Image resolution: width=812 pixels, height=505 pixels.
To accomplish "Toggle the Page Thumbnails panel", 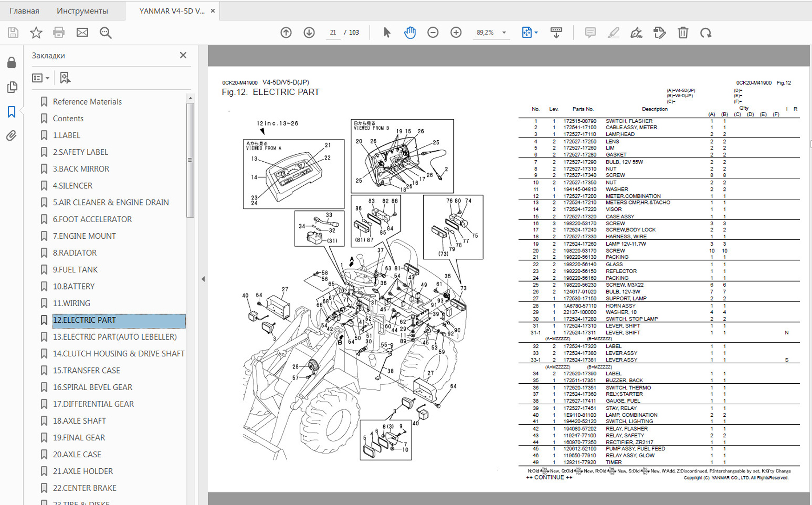I will 12,87.
